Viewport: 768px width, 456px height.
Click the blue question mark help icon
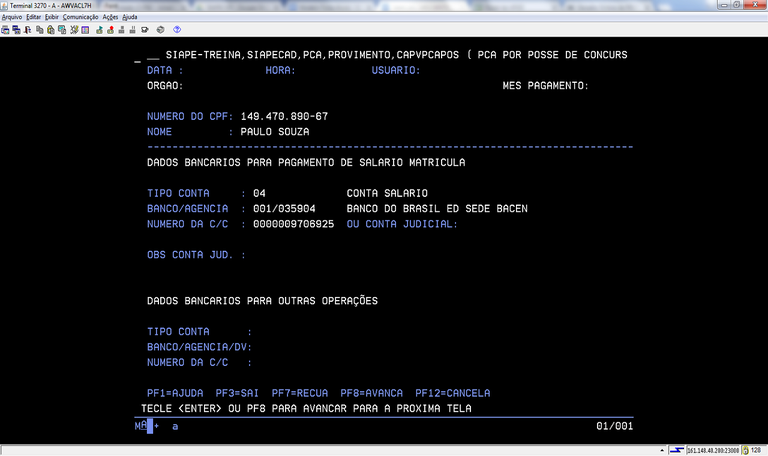tap(178, 30)
